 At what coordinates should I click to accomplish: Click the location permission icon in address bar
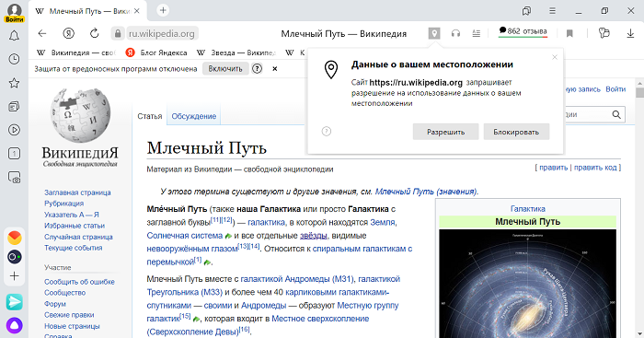(434, 33)
